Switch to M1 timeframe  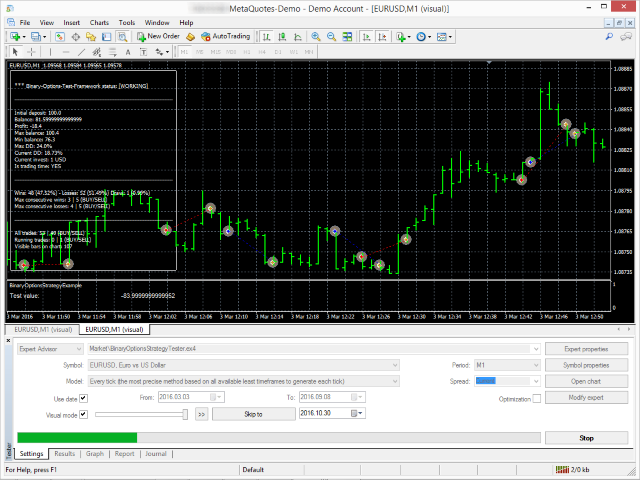(x=184, y=52)
